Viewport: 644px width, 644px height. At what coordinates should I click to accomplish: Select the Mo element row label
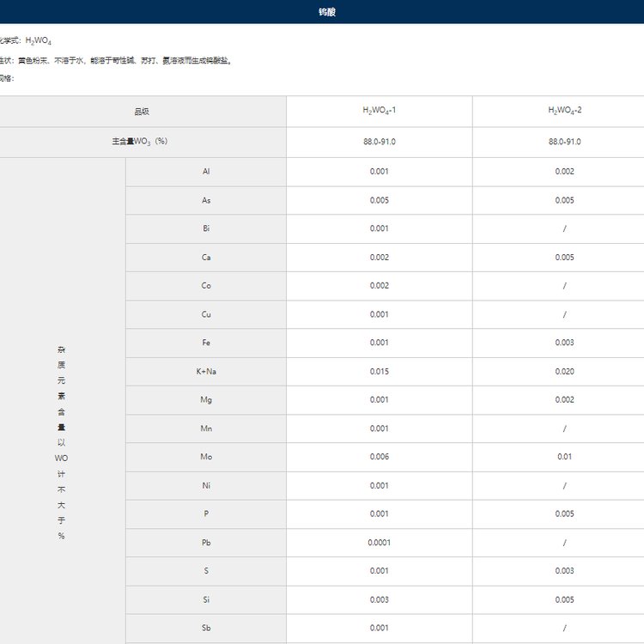click(206, 457)
